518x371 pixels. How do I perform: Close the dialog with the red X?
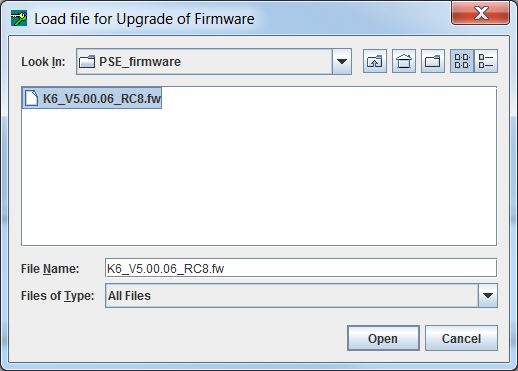(480, 13)
